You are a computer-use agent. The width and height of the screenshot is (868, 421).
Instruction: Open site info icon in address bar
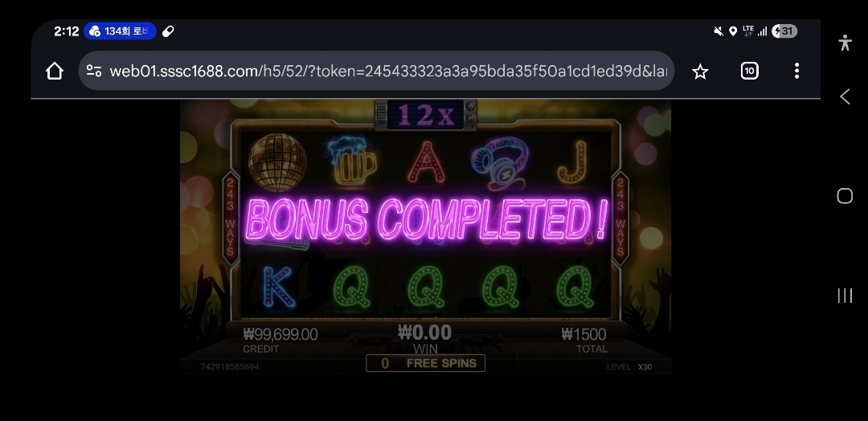(94, 71)
